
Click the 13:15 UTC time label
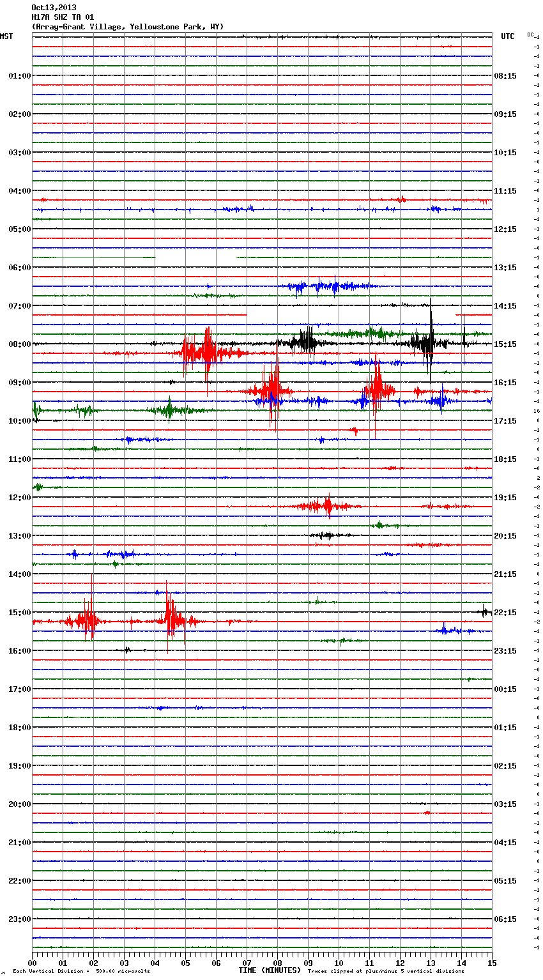(505, 268)
